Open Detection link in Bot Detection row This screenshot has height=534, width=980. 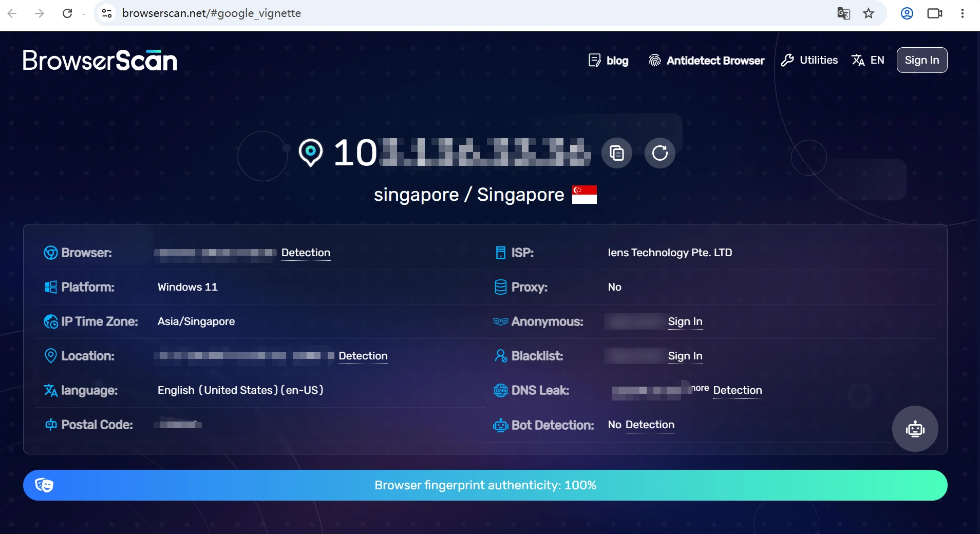click(650, 425)
